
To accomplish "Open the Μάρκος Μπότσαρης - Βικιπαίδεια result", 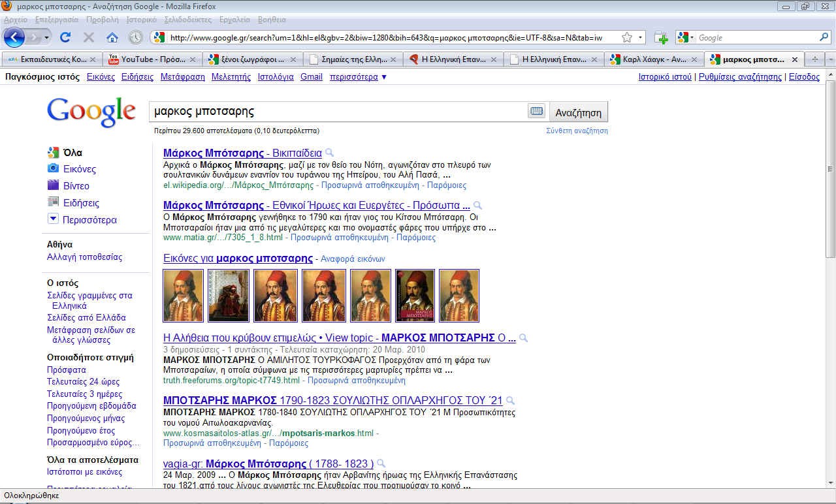I will 242,153.
